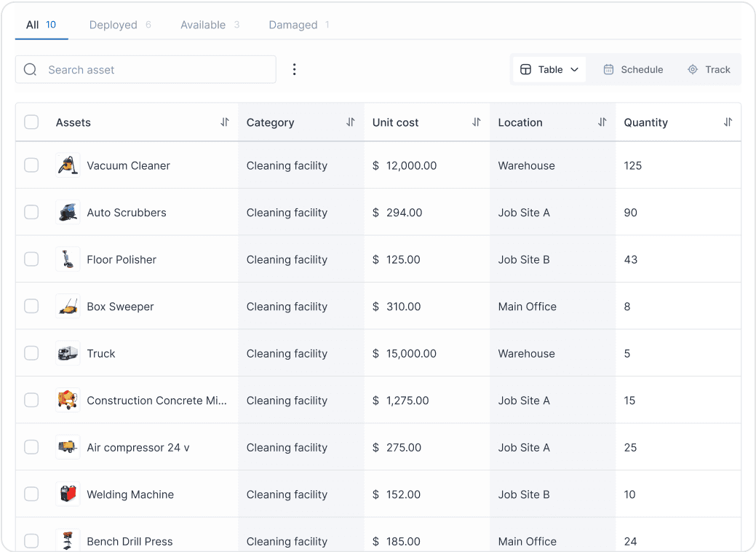The width and height of the screenshot is (756, 552).
Task: Select the Air compressor 24 v checkbox
Action: click(31, 447)
